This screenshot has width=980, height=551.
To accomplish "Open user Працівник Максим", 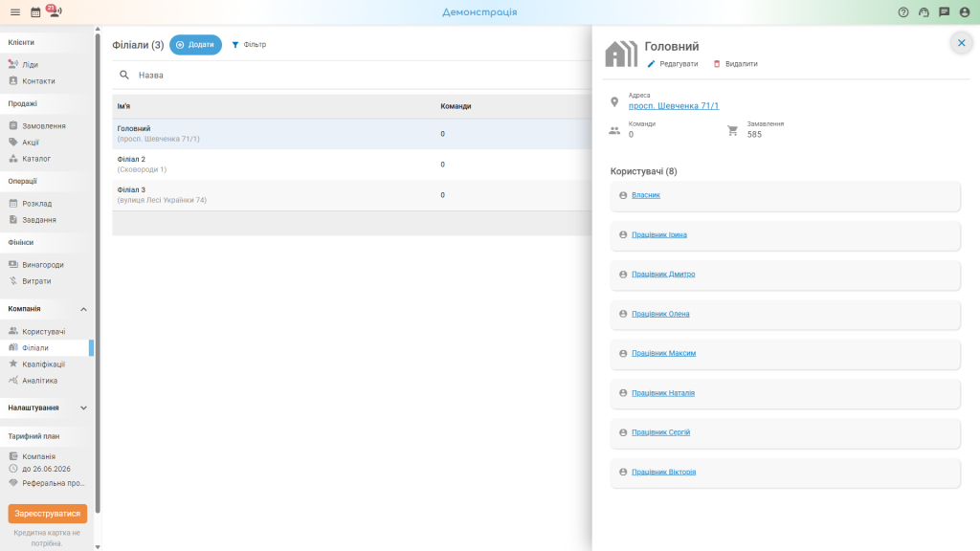I will [664, 353].
